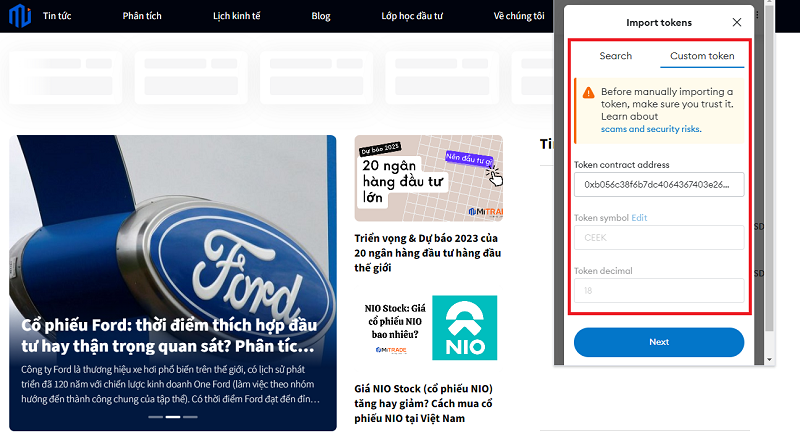800x438 pixels.
Task: Select the Custom token tab
Action: tap(701, 56)
